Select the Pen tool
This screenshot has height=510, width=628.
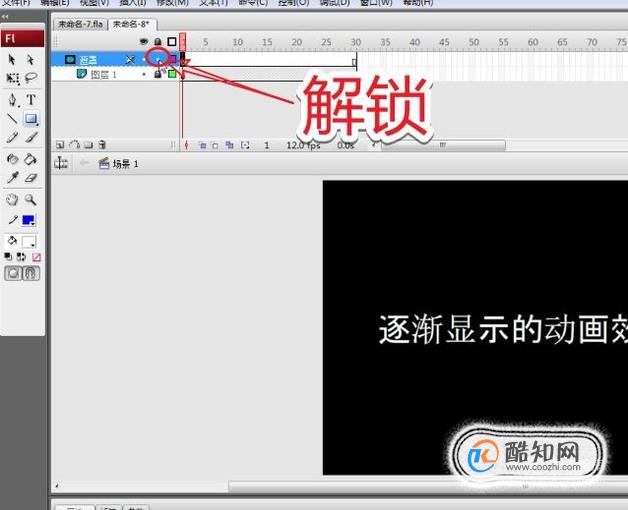click(x=13, y=100)
